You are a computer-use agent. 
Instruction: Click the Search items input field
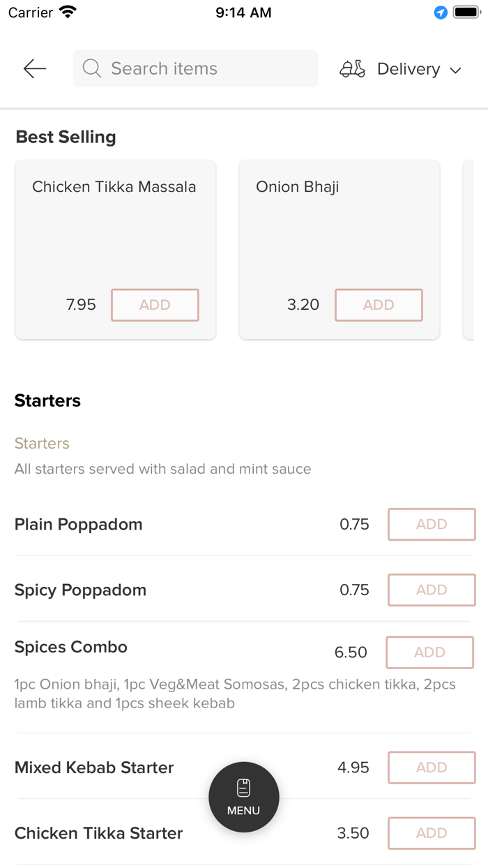[x=195, y=68]
